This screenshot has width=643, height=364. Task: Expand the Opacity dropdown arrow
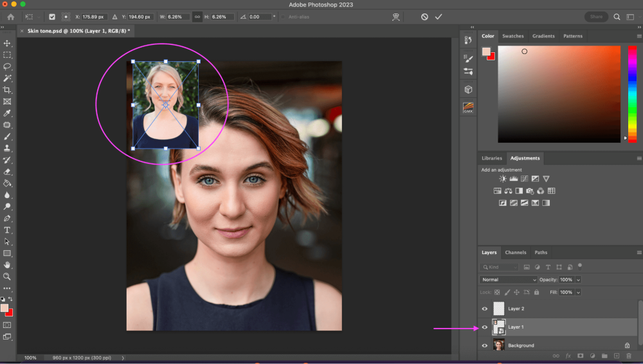(x=578, y=280)
